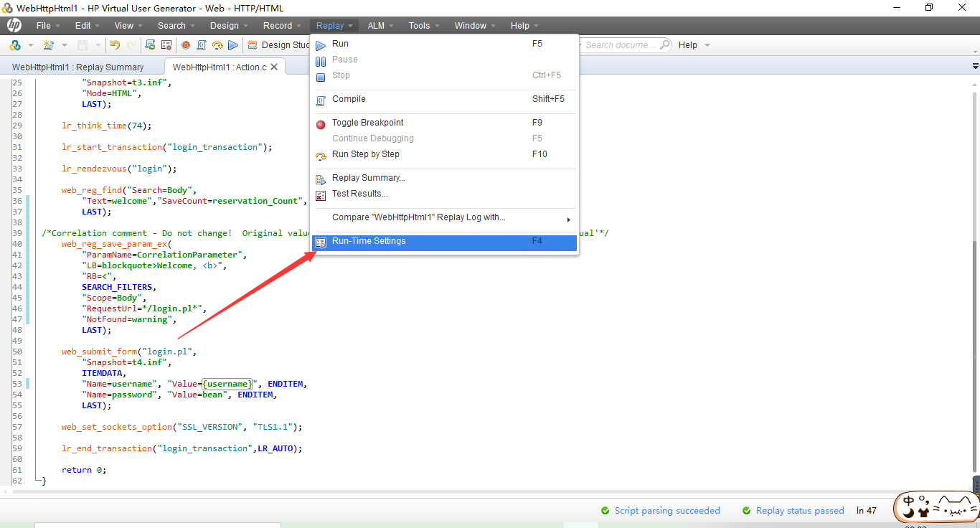The image size is (980, 528).
Task: Click the red Record button icon
Action: click(186, 45)
